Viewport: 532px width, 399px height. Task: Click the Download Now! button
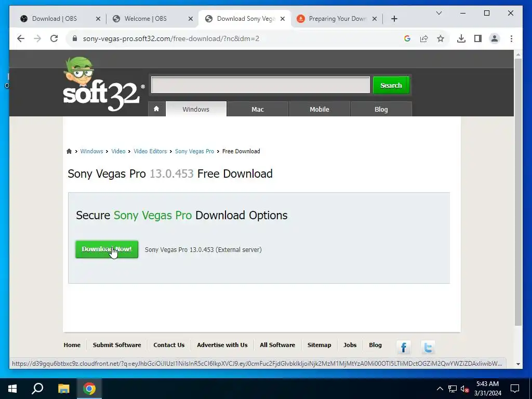pos(107,249)
